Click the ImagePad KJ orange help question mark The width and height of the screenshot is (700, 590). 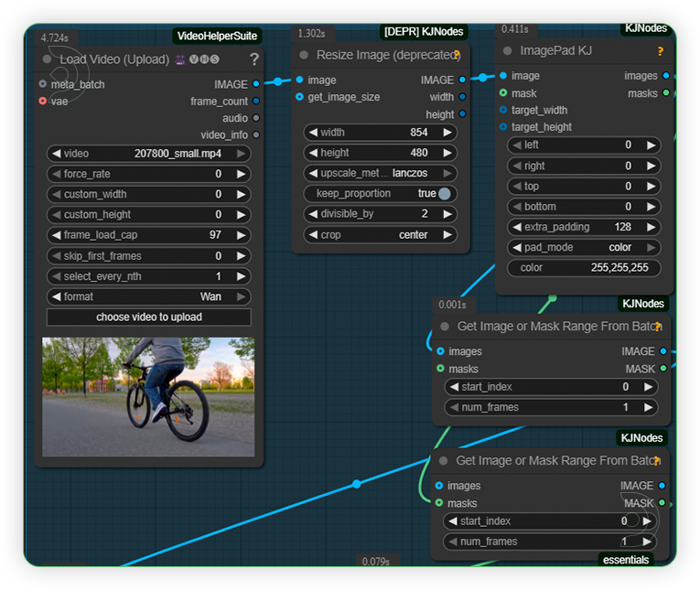tap(661, 51)
